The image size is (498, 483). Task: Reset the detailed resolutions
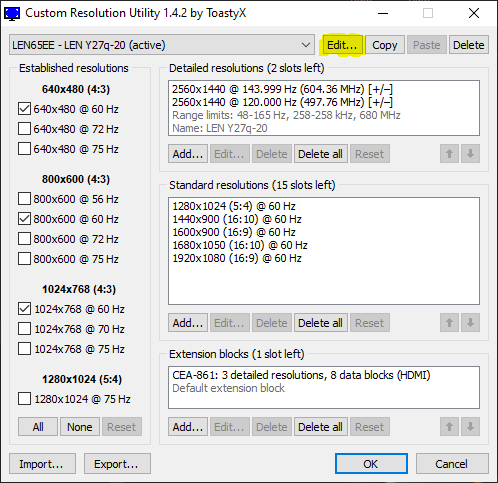coord(370,154)
